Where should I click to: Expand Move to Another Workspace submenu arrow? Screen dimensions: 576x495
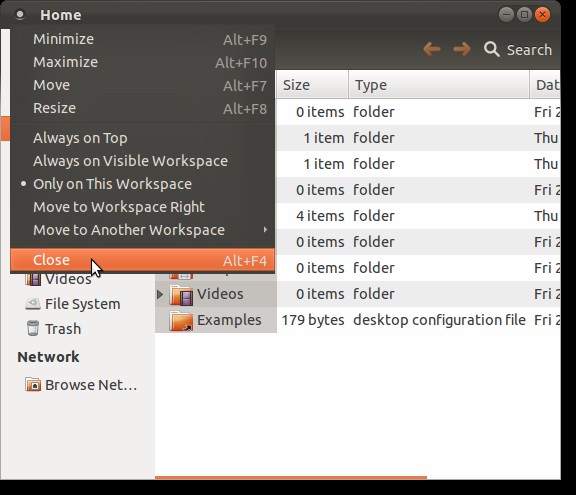(x=265, y=230)
